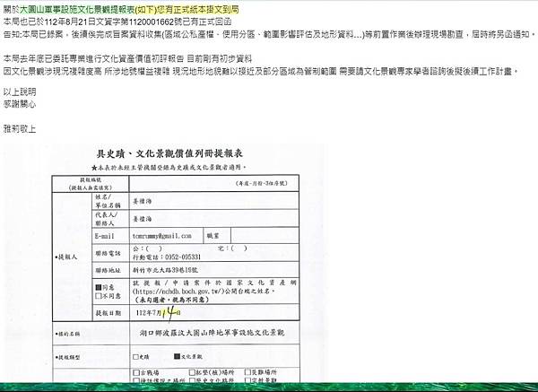
Task: Click the blank 提報編號 field in the form
Action: point(214,184)
